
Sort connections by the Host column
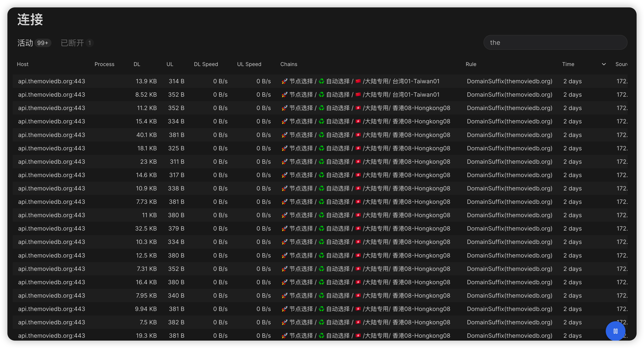pyautogui.click(x=22, y=64)
